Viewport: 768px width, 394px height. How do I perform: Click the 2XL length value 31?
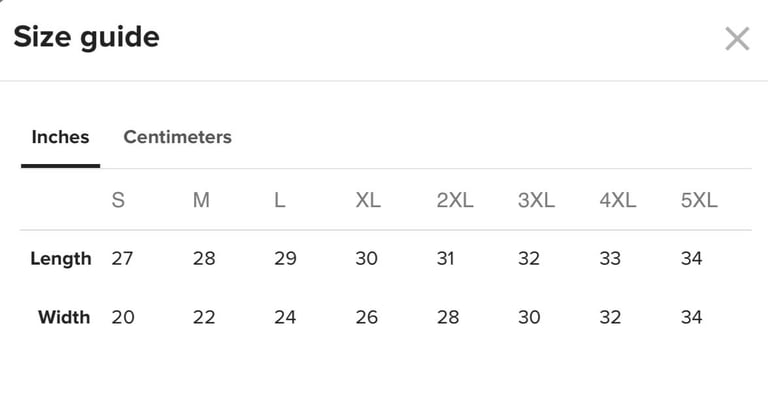tap(445, 258)
